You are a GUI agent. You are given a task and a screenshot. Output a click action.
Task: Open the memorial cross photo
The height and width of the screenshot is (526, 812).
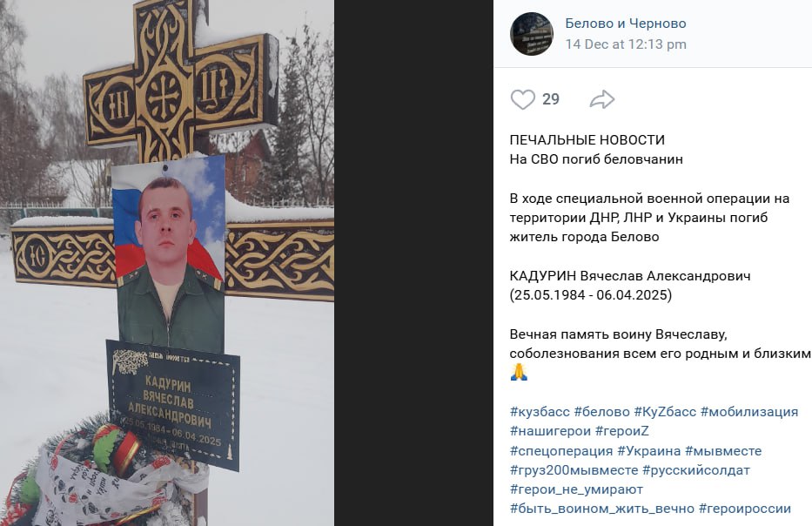(167, 263)
